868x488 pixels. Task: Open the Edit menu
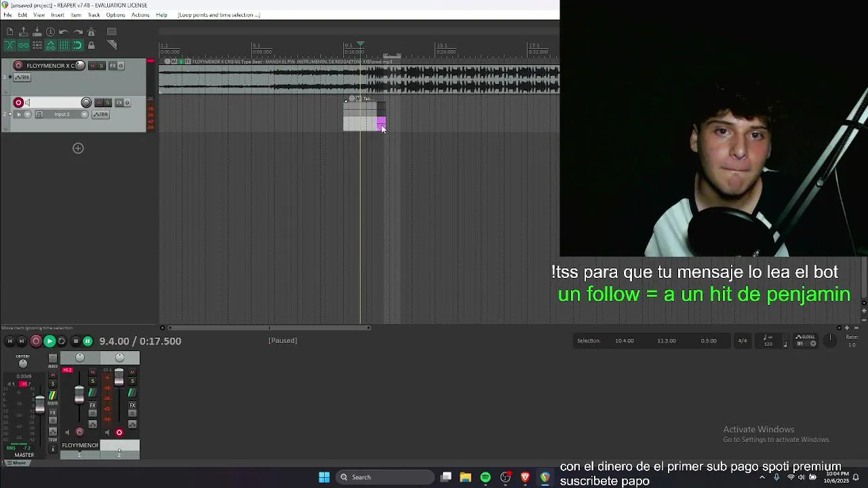click(x=22, y=15)
